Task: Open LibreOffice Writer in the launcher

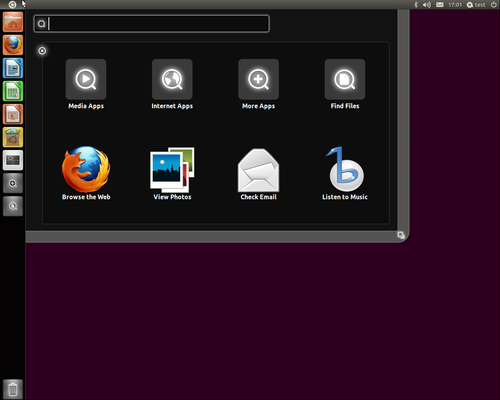Action: point(13,68)
